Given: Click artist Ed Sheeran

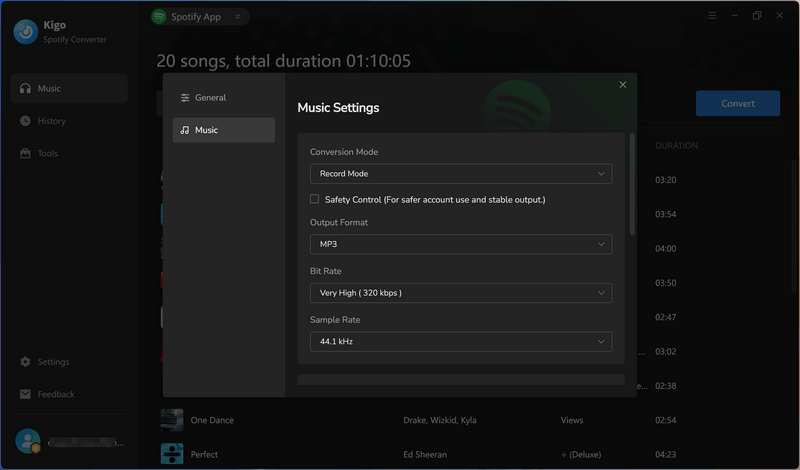Looking at the screenshot, I should tap(425, 454).
